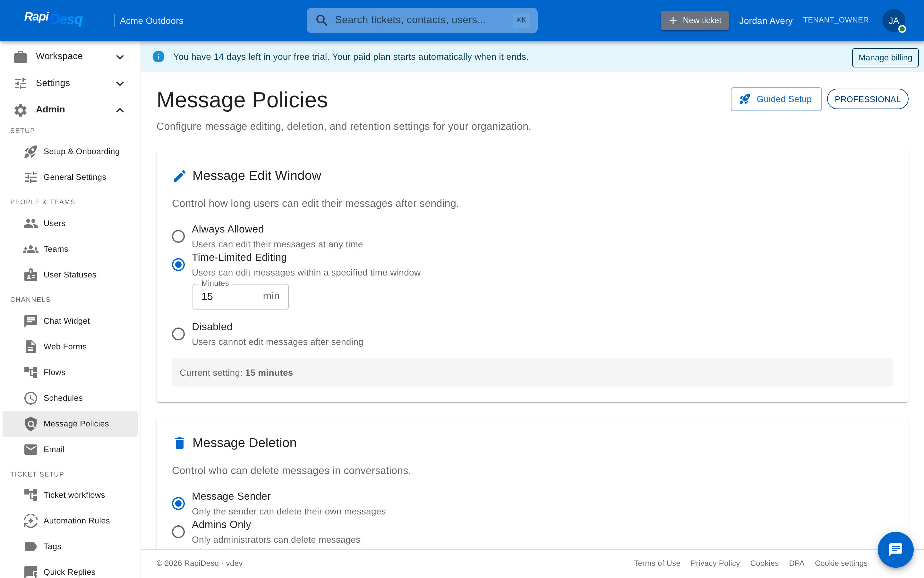Click the Email envelope icon
This screenshot has width=924, height=578.
pos(30,450)
